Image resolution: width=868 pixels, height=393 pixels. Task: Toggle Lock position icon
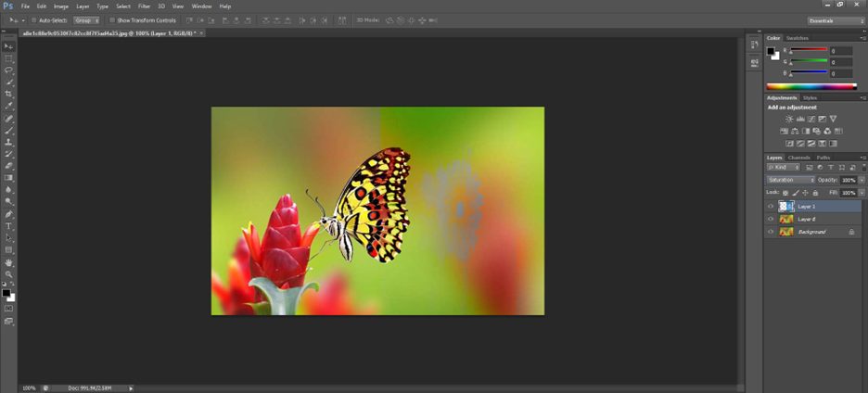click(x=806, y=193)
